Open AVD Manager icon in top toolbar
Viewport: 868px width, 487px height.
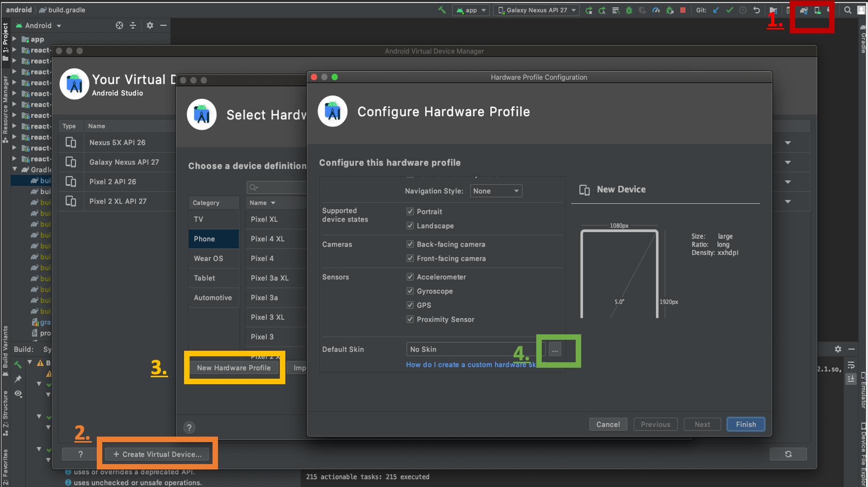pos(818,10)
